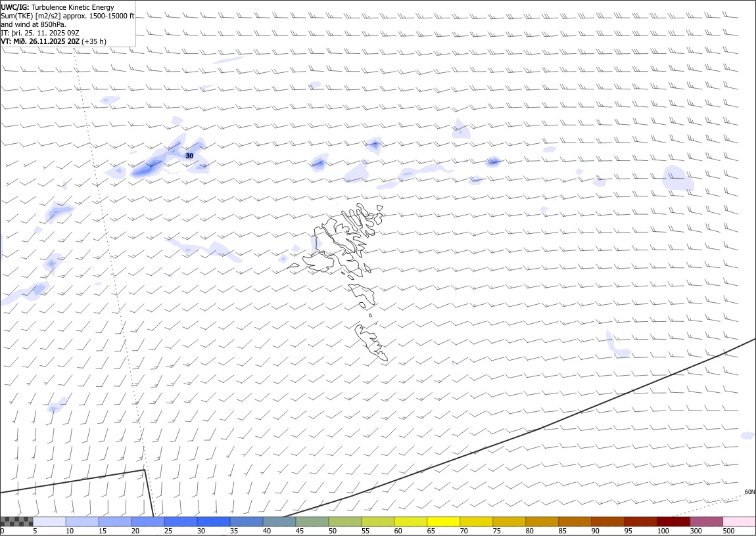Click the dark red swatch between 95 and 100
This screenshot has height=536, width=756.
click(x=640, y=522)
